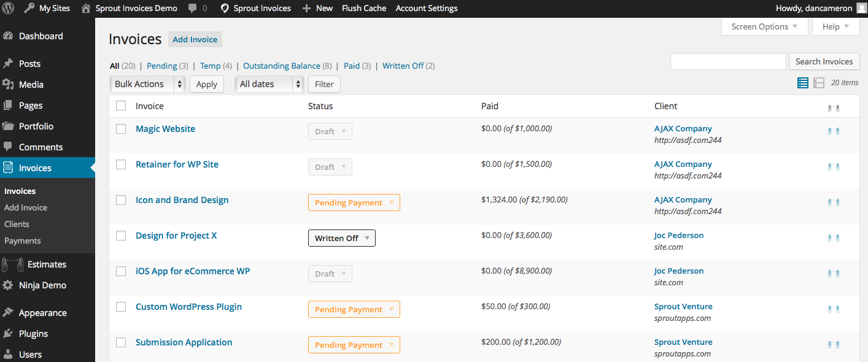Select Payments submenu under Invoices
Image resolution: width=868 pixels, height=362 pixels.
23,241
